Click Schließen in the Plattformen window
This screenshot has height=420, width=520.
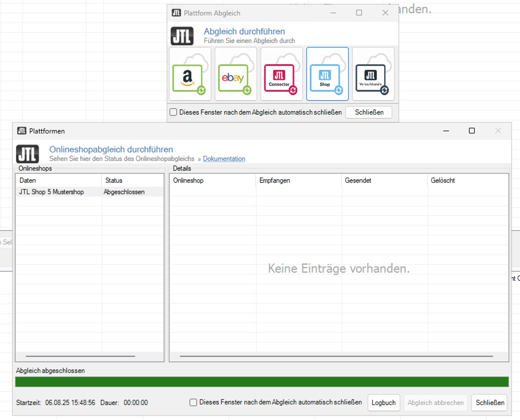coord(490,402)
